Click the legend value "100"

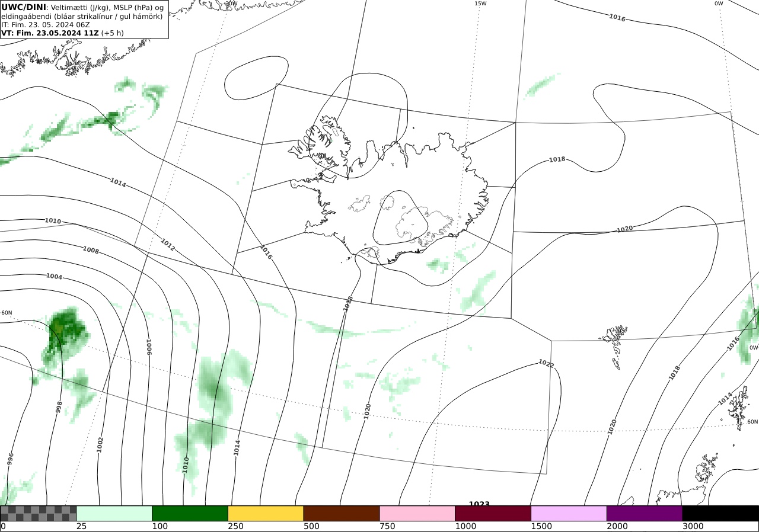point(160,526)
